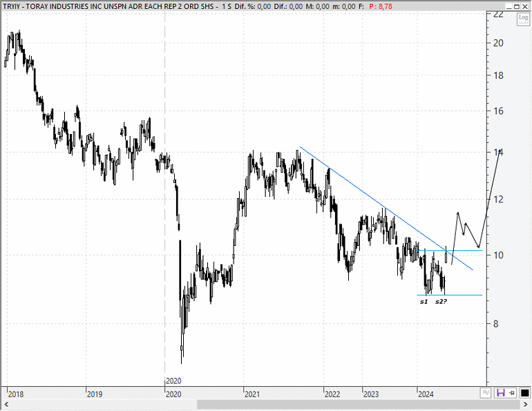Click the 8 price axis label
The height and width of the screenshot is (411, 532).
(495, 324)
